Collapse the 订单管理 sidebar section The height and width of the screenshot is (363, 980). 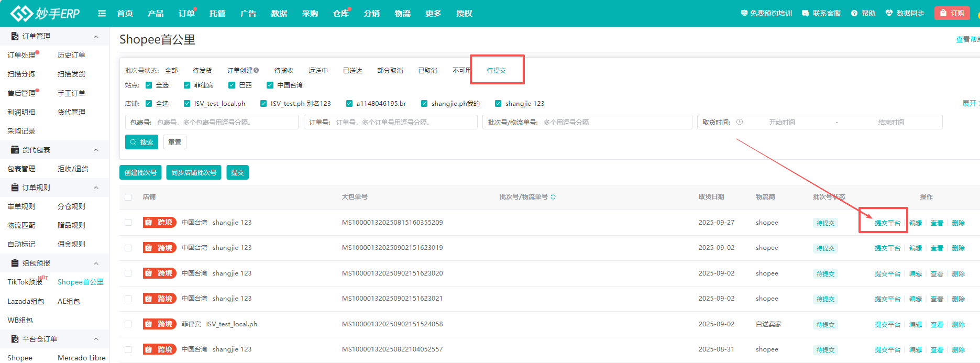point(96,36)
